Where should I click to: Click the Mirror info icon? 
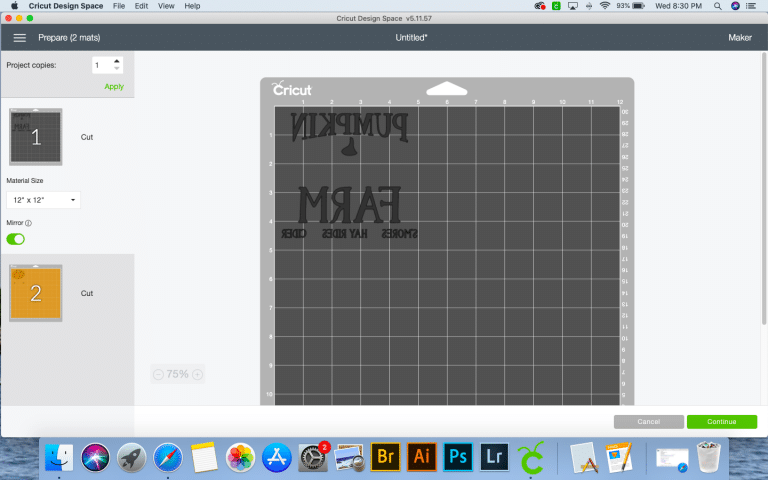pyautogui.click(x=28, y=223)
